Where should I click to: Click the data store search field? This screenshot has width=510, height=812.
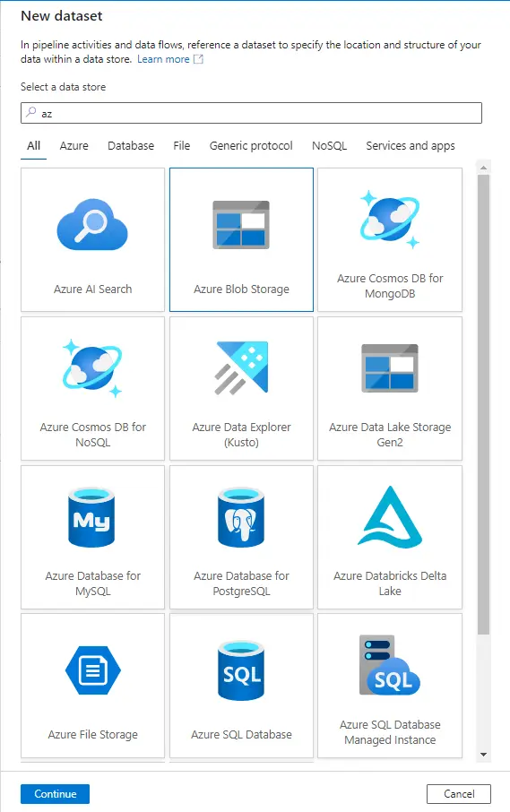(251, 113)
